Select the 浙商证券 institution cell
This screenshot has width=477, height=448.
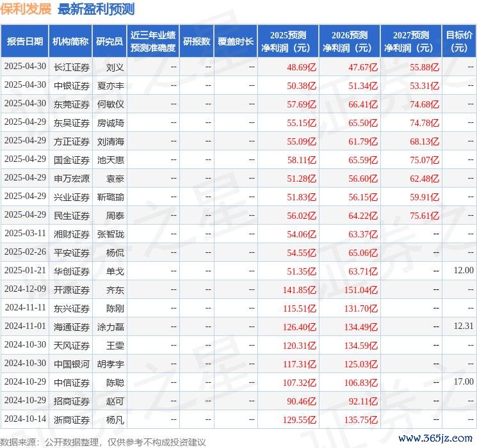point(72,420)
